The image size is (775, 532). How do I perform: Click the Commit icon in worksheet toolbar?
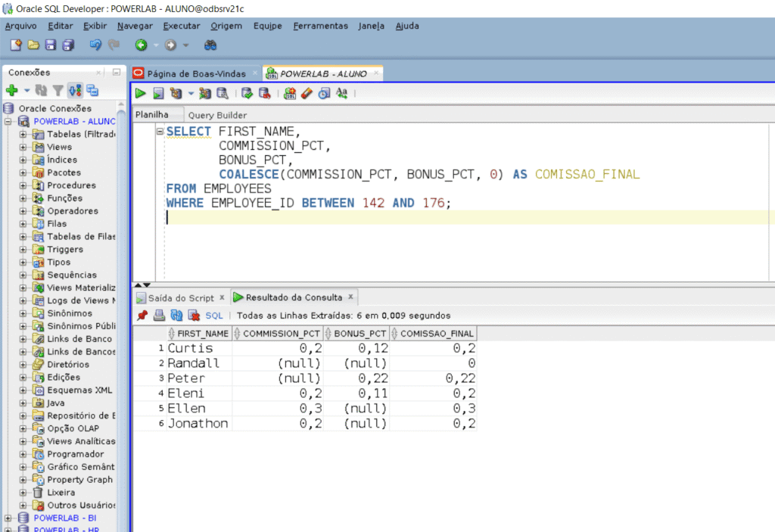(x=247, y=94)
